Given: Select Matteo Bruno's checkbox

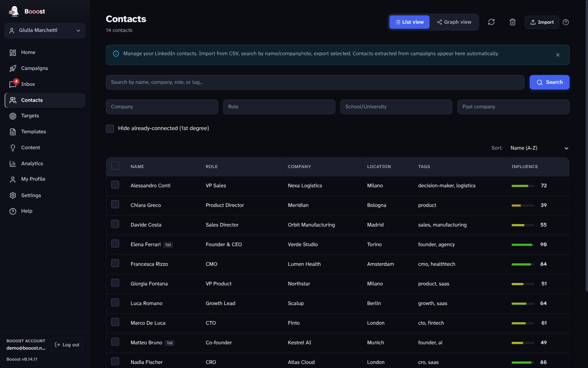Looking at the screenshot, I should [115, 342].
